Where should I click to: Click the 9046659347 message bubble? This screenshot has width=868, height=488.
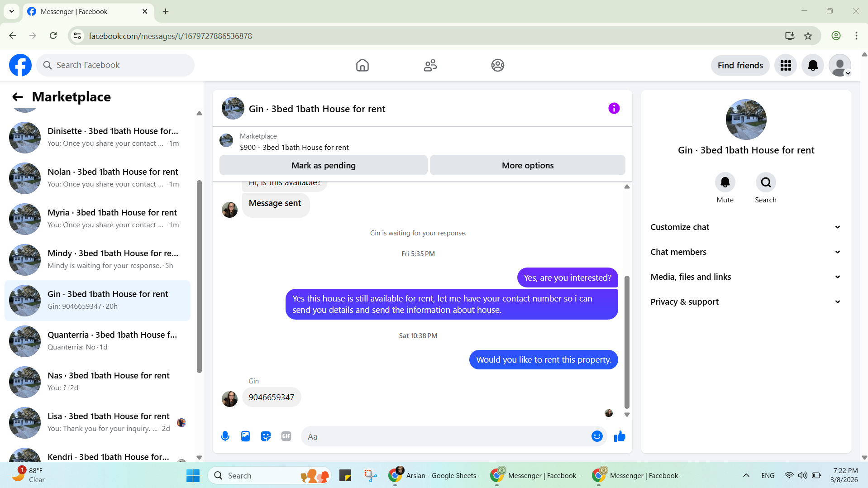click(271, 397)
